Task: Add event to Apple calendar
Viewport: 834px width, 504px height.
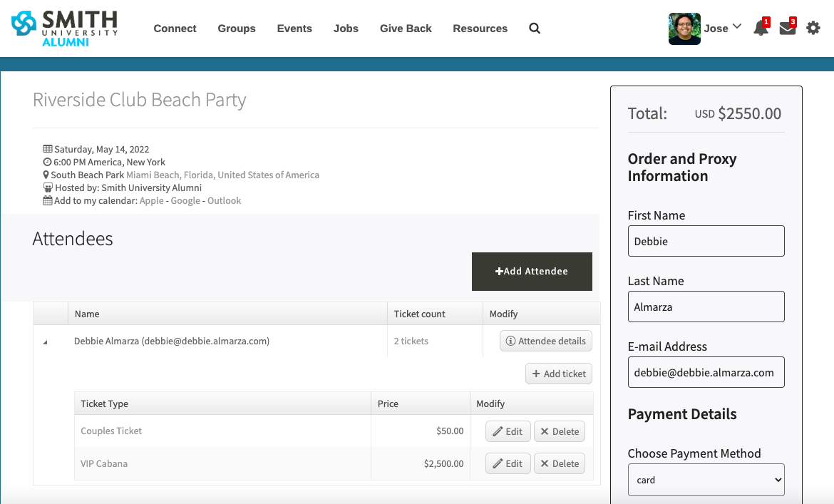Action: (x=152, y=200)
